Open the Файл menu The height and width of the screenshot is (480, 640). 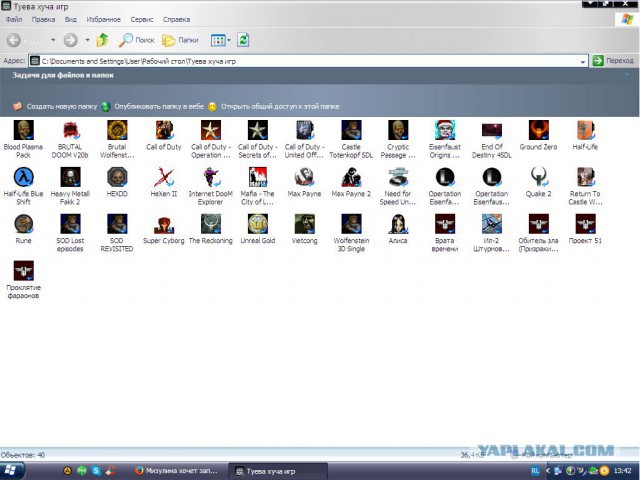click(14, 19)
